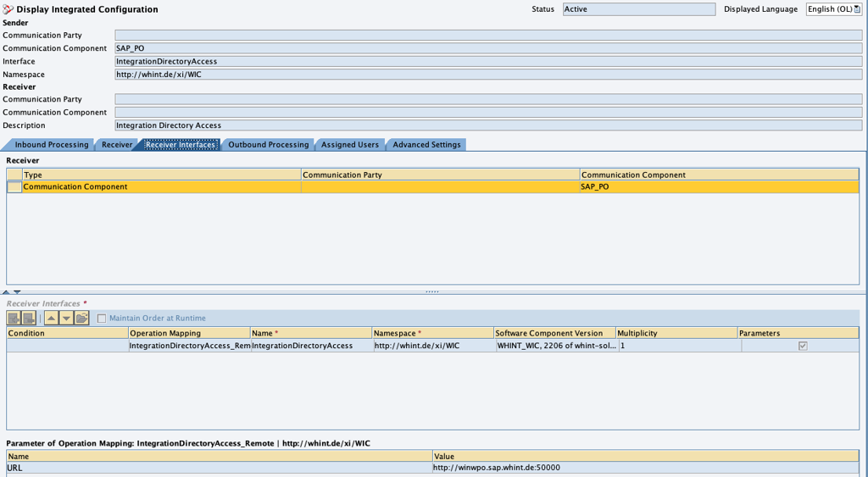This screenshot has height=477, width=868.
Task: Select the Receiver Interfaces tab
Action: [x=180, y=144]
